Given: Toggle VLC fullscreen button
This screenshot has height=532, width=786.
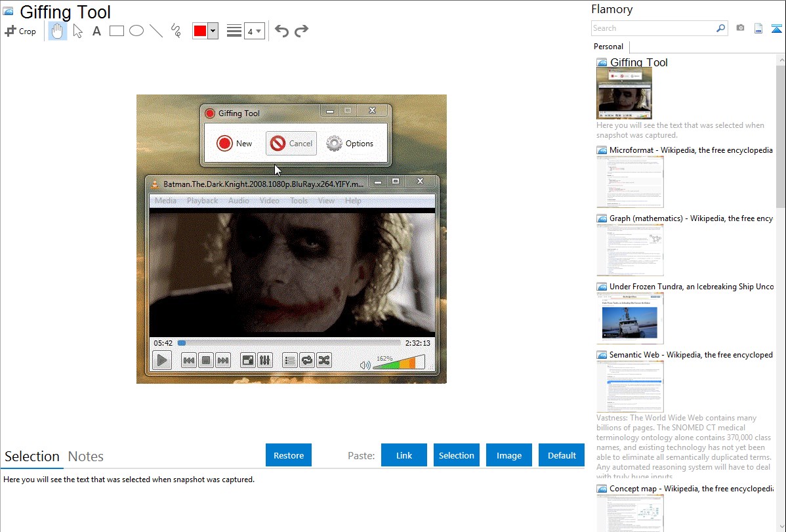Looking at the screenshot, I should [x=248, y=360].
